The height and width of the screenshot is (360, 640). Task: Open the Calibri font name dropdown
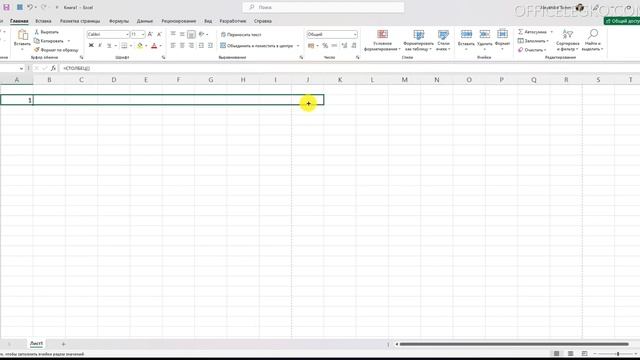pos(127,34)
